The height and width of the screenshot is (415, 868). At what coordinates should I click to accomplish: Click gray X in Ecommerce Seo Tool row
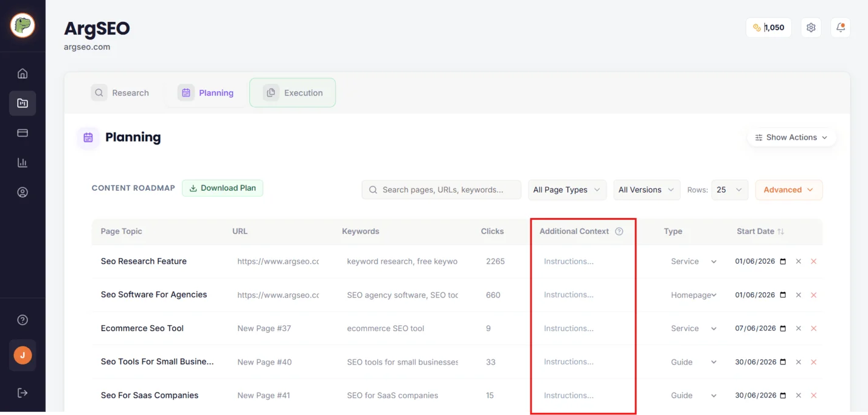click(799, 328)
